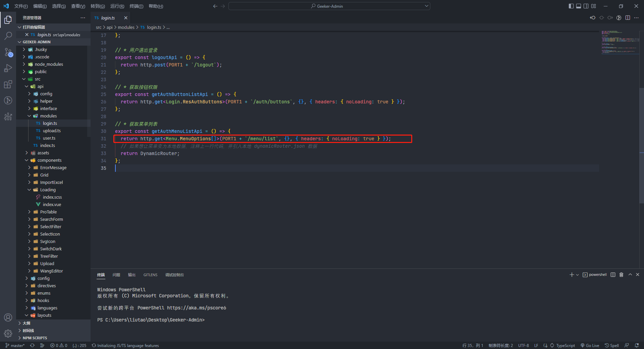Open terminal profile dropdown arrow
The image size is (644, 349).
tap(577, 275)
